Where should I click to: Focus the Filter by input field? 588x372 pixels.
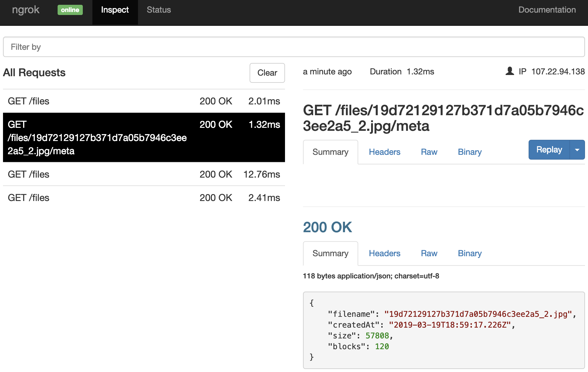(294, 47)
